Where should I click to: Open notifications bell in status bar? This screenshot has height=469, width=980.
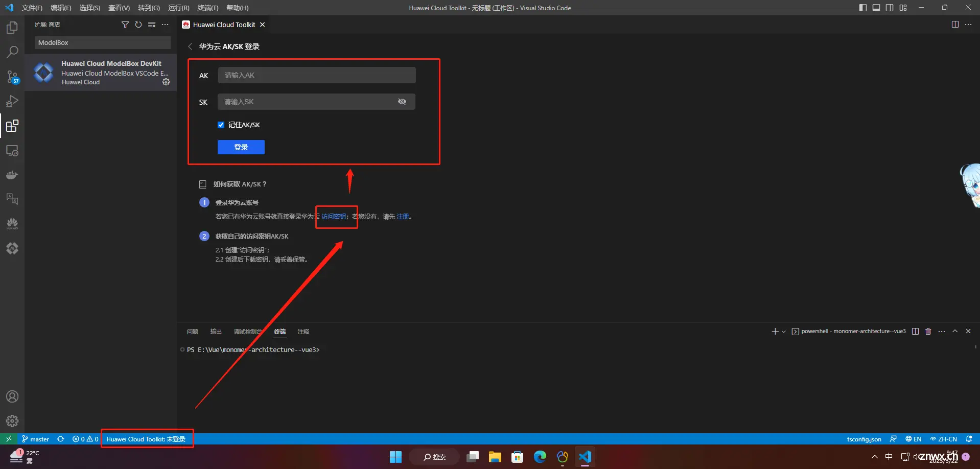pos(969,439)
